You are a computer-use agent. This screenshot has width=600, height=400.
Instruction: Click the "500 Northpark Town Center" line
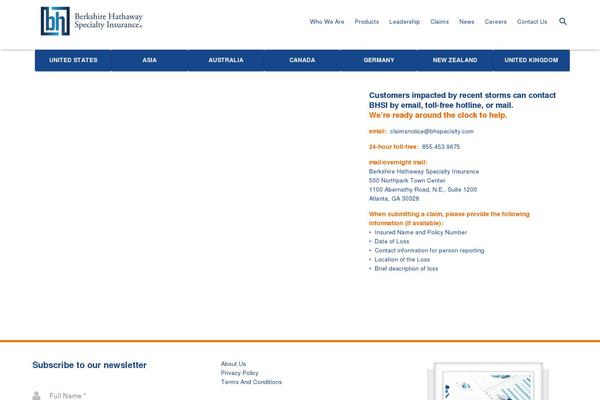407,180
